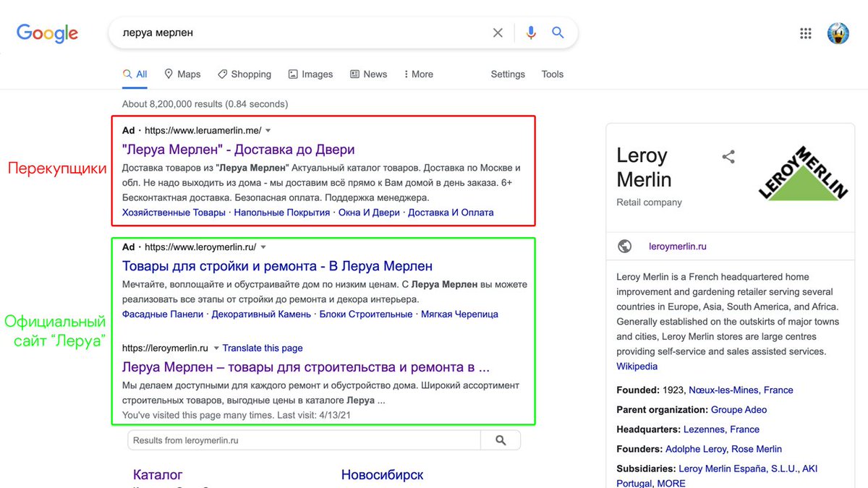Share the Leroy Merlin knowledge panel
Screen dimensions: 868x488
click(x=728, y=156)
